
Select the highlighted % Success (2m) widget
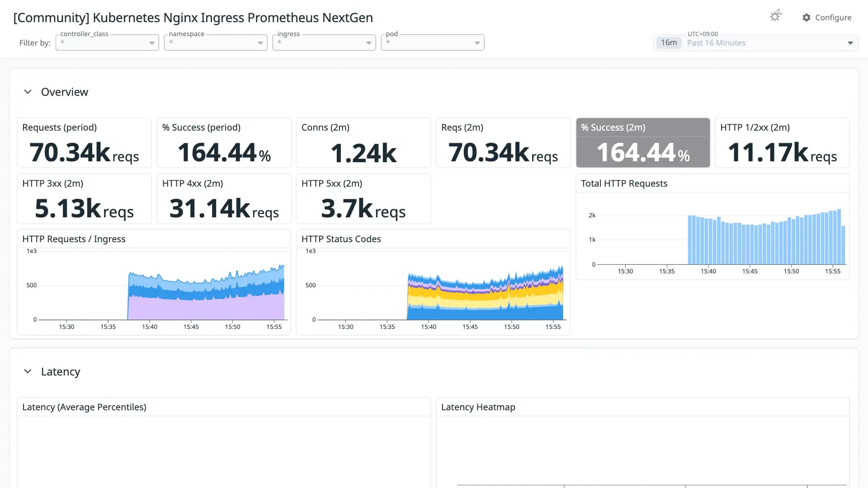[643, 143]
